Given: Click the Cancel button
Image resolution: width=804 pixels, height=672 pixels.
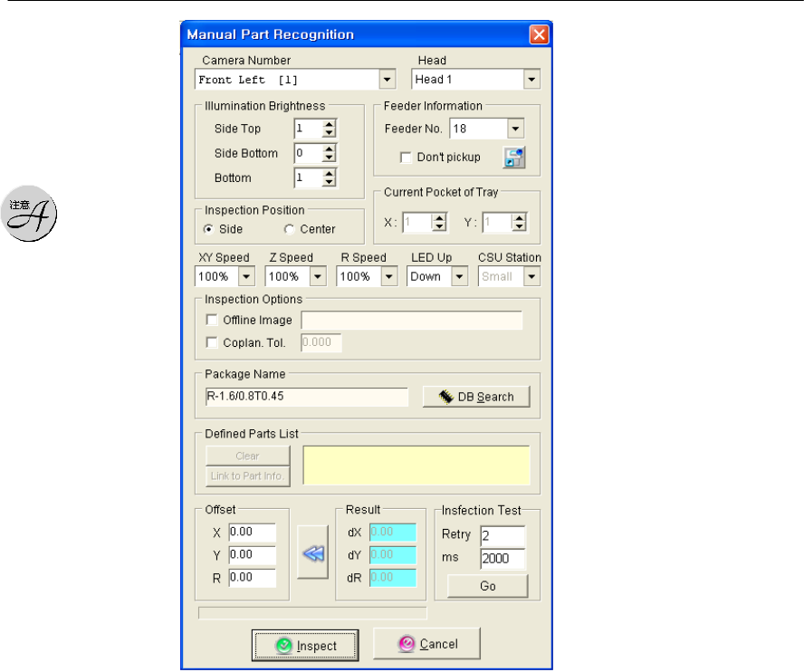Looking at the screenshot, I should [426, 643].
